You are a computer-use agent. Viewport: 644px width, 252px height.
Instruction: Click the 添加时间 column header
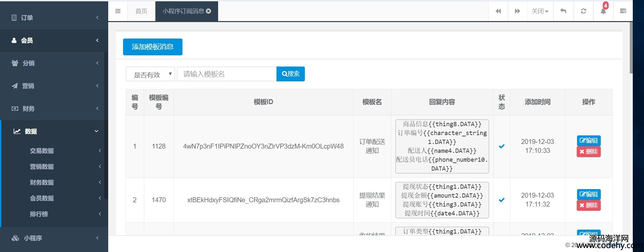(537, 102)
